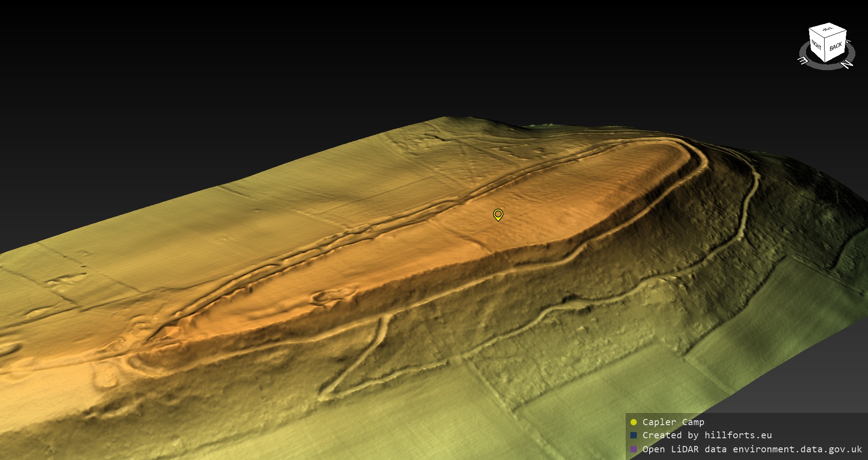Image resolution: width=868 pixels, height=460 pixels.
Task: Click the Capler Camp legend label
Action: [x=673, y=422]
